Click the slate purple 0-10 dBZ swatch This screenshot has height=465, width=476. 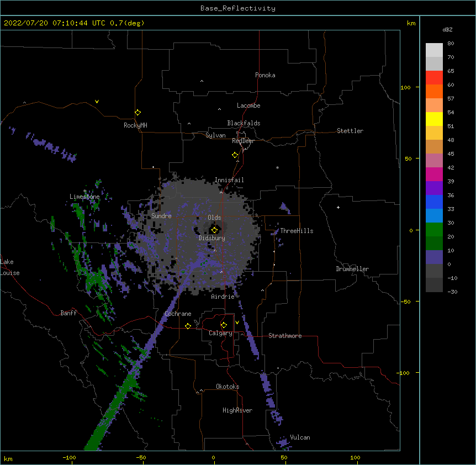click(x=434, y=257)
